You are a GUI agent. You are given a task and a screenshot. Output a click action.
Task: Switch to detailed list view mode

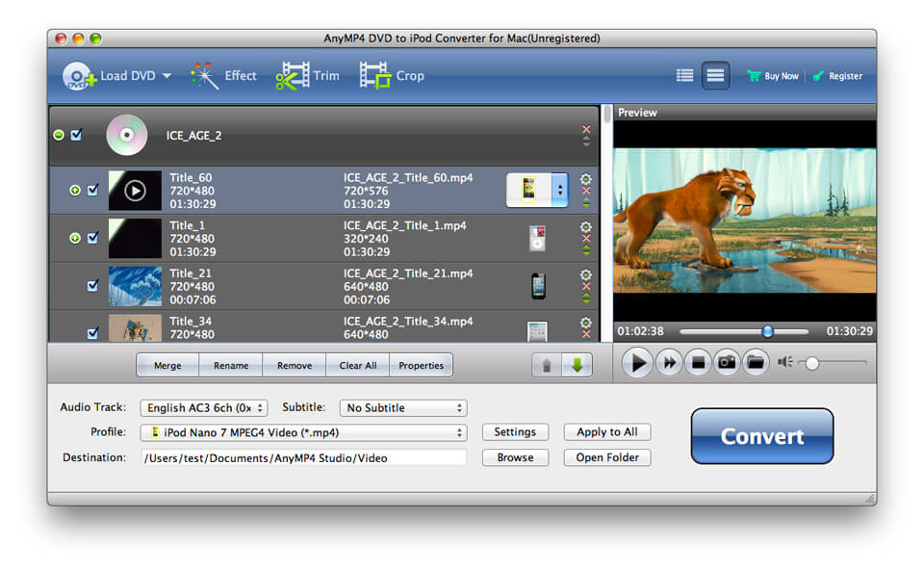(x=684, y=75)
